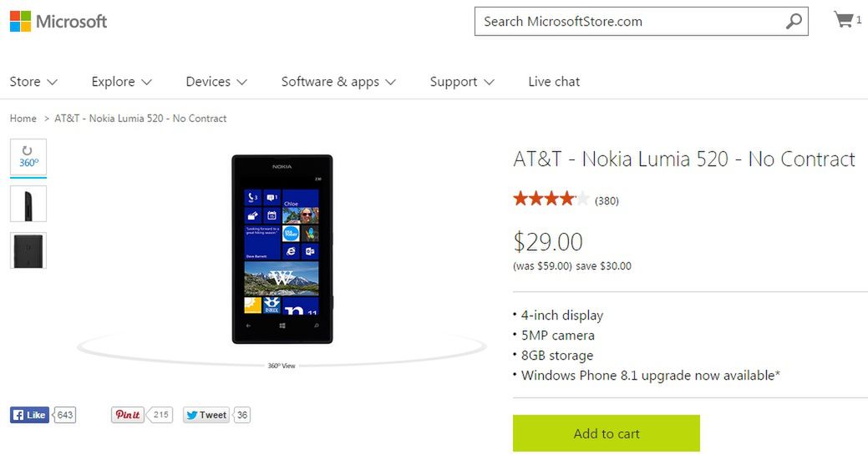Viewport: 868px width, 465px height.
Task: Select the back-view phone thumbnail
Action: [x=28, y=250]
